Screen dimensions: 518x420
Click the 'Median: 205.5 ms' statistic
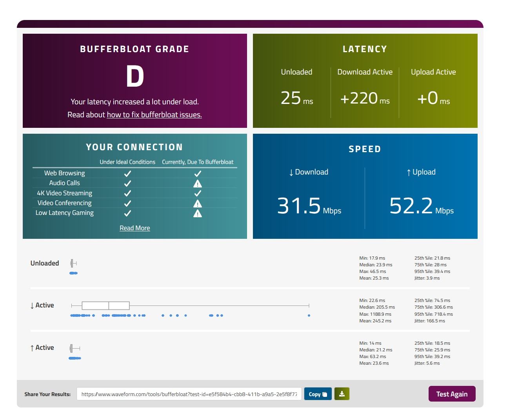point(377,307)
